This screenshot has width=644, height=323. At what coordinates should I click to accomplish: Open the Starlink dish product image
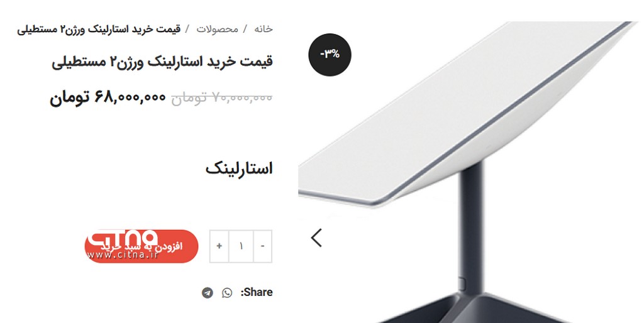[x=470, y=172]
